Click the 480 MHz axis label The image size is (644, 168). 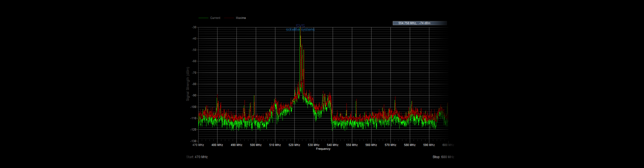(217, 145)
